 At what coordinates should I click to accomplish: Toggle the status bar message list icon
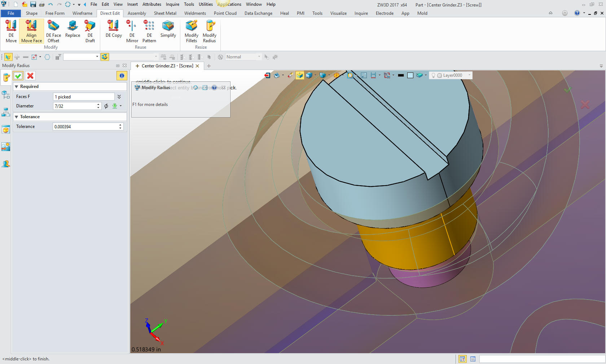pos(473,359)
